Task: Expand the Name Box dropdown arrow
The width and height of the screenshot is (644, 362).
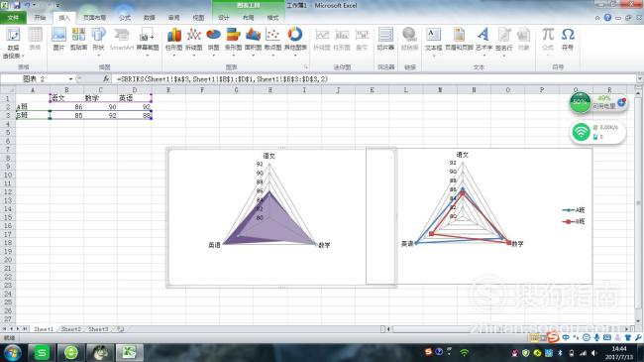Action: click(x=71, y=79)
